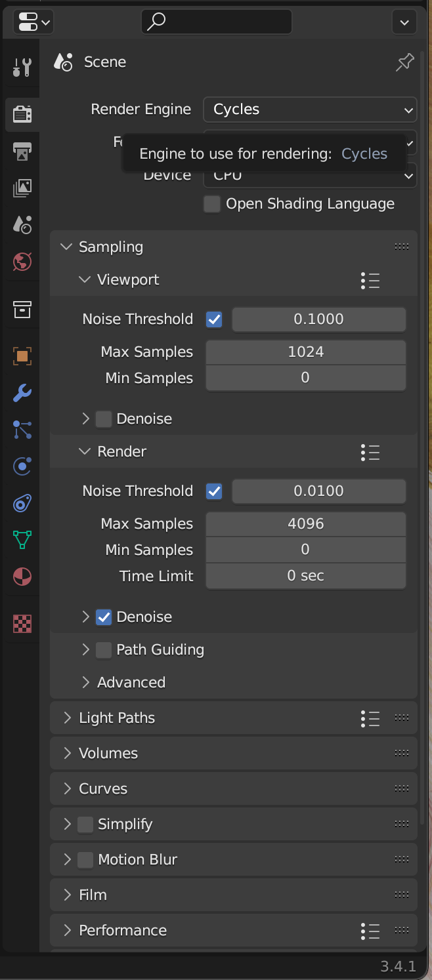Open the Object Constraints tab
This screenshot has height=980, width=432.
click(x=22, y=503)
